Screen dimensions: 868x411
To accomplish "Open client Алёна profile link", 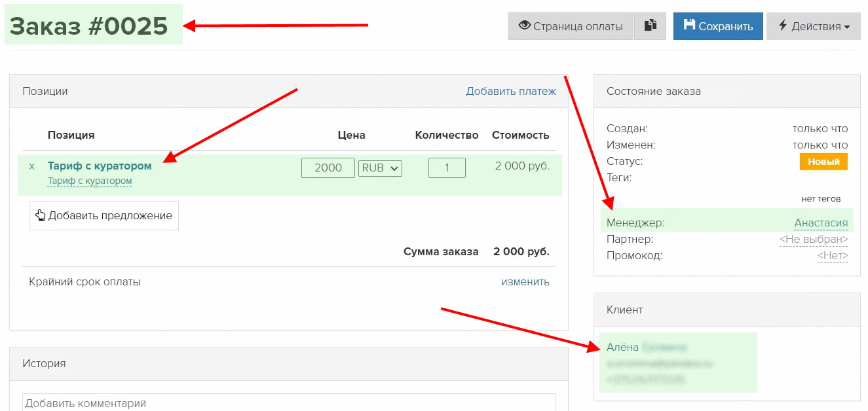I will (622, 347).
